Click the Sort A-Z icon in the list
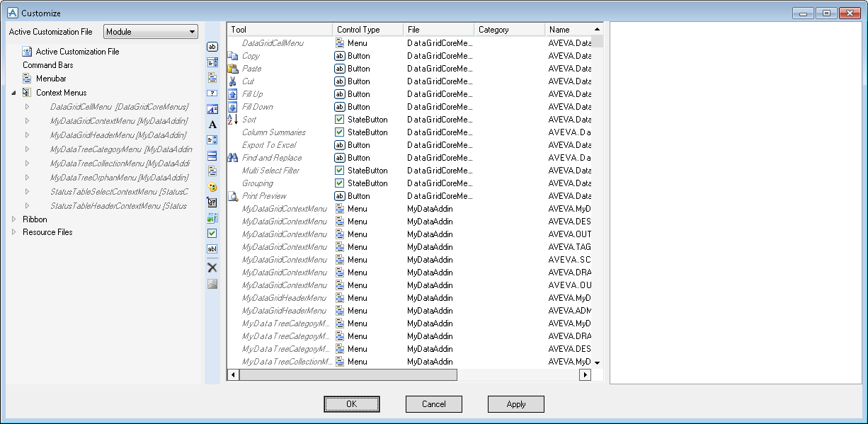 pos(232,120)
